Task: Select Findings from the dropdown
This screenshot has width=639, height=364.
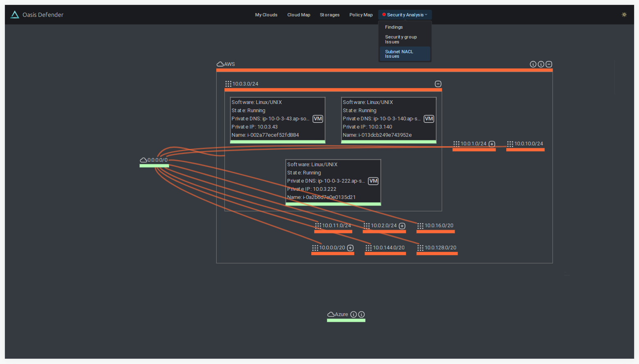Action: tap(394, 27)
